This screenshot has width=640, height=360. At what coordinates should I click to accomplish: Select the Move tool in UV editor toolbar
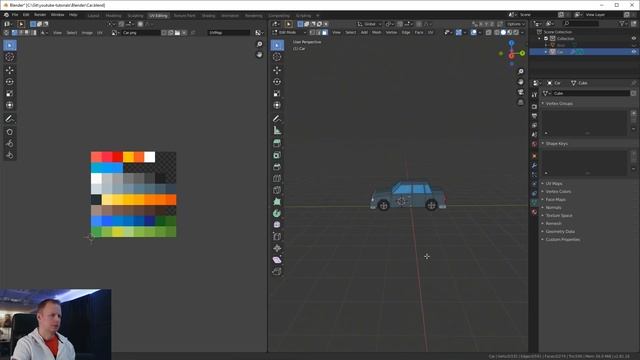[x=10, y=70]
